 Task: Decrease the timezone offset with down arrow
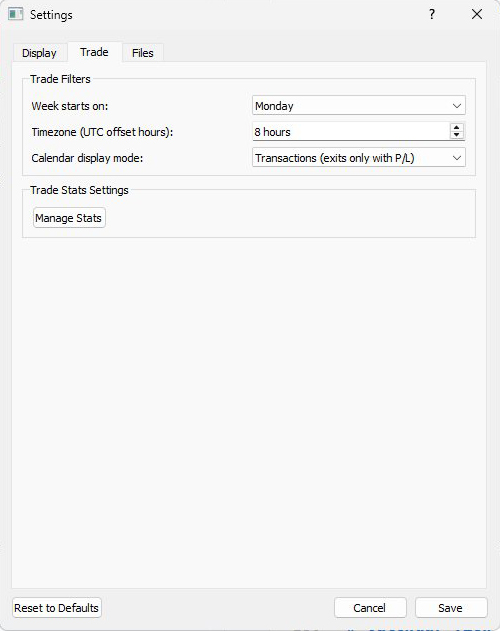point(457,135)
